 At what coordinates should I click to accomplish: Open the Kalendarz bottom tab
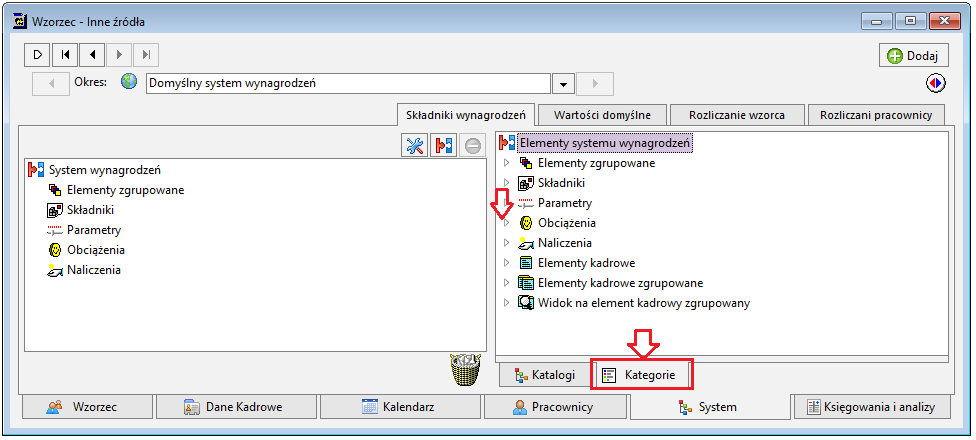[401, 407]
